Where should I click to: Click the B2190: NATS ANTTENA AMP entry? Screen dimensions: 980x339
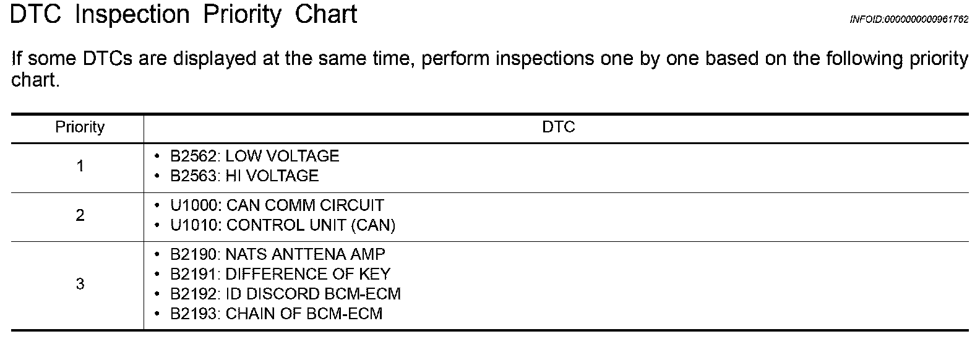tap(278, 254)
